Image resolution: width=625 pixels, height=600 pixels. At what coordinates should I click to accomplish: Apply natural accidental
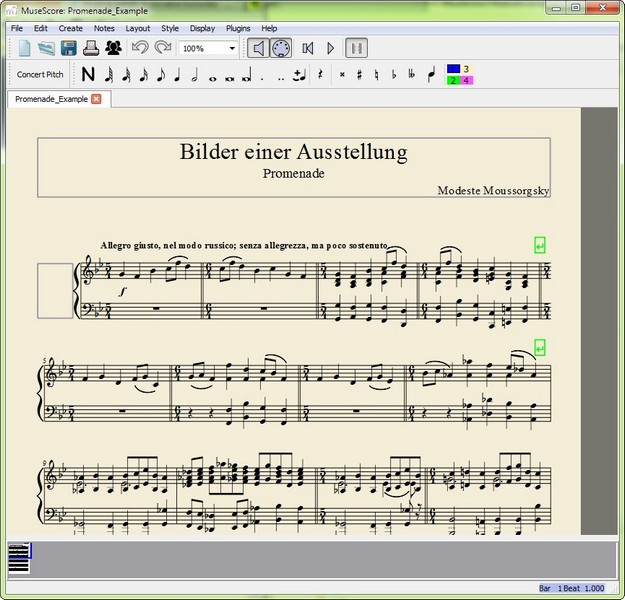click(x=377, y=75)
